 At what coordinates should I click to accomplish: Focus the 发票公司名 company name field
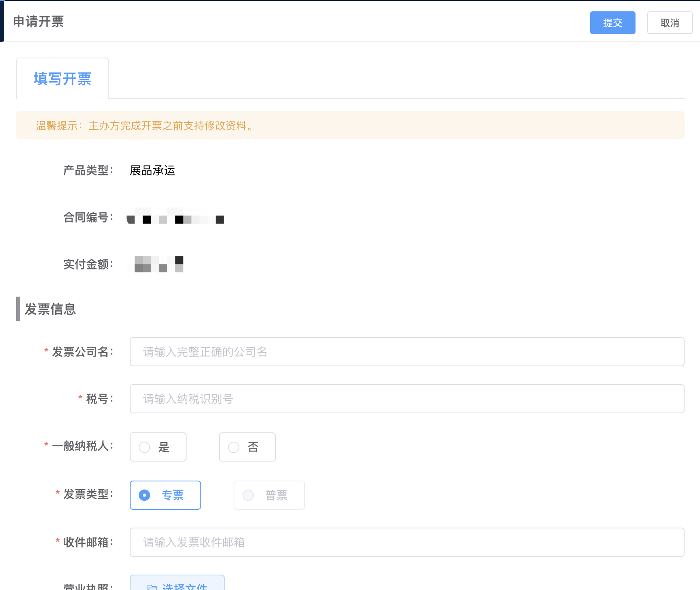[x=406, y=352]
